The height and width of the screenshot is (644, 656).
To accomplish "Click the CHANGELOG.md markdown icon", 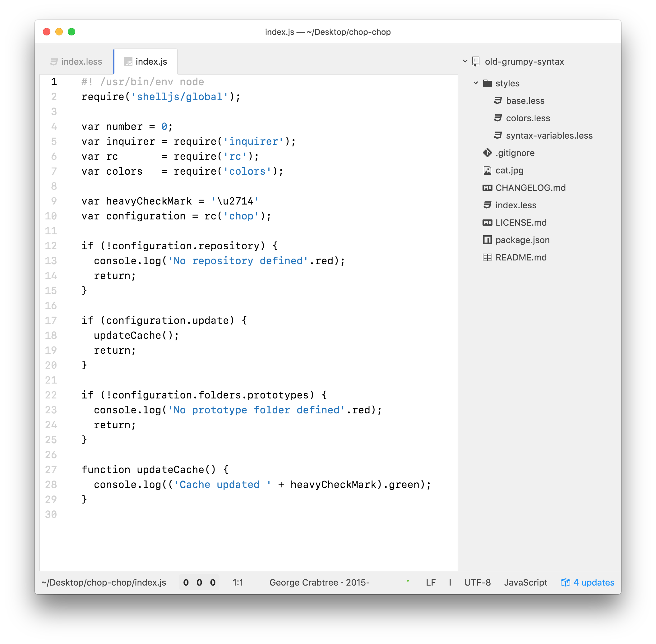I will 487,188.
